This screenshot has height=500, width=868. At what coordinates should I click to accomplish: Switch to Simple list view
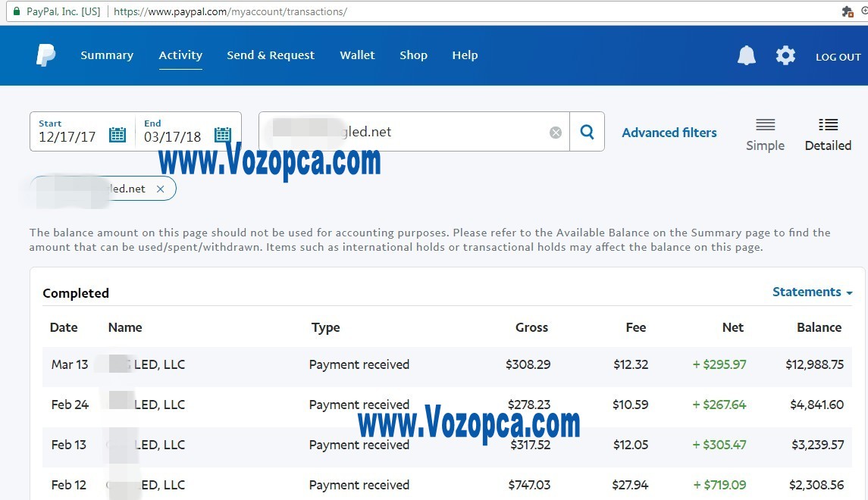click(x=765, y=135)
